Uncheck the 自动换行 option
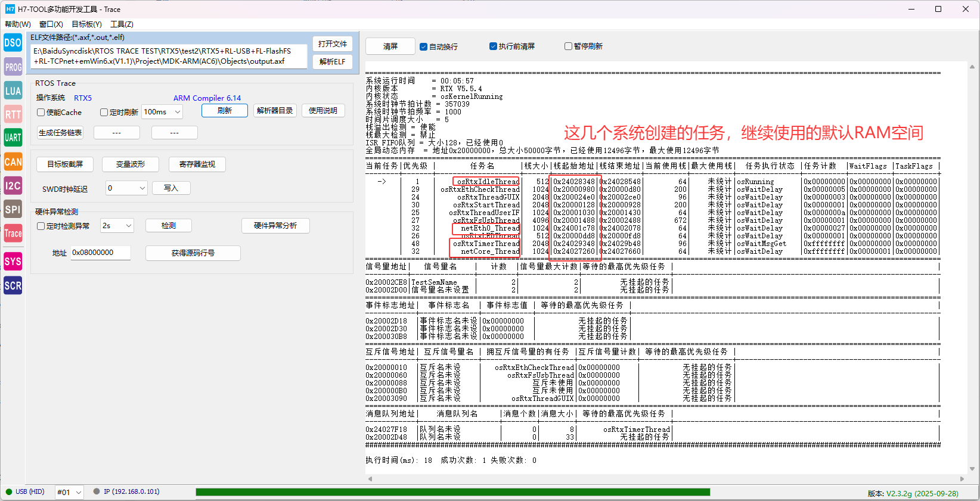 (x=423, y=46)
